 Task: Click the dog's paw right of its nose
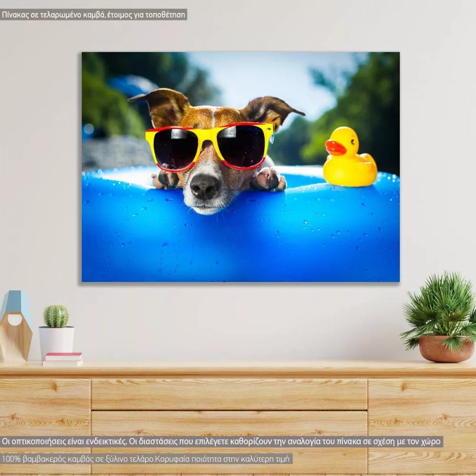pos(269,179)
